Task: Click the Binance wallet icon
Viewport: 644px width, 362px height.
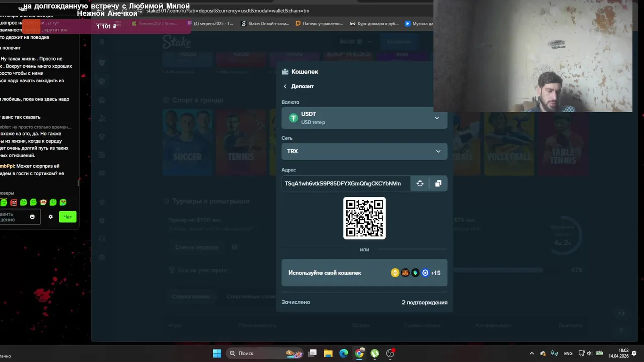Action: (x=395, y=273)
